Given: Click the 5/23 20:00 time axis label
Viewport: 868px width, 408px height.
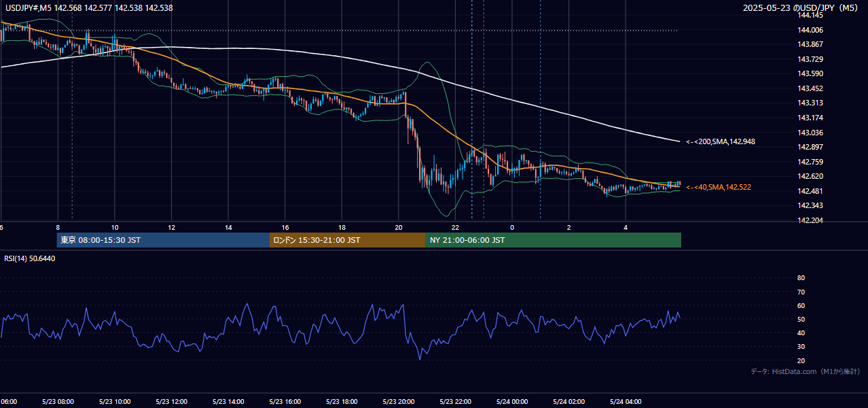Looking at the screenshot, I should [x=399, y=402].
